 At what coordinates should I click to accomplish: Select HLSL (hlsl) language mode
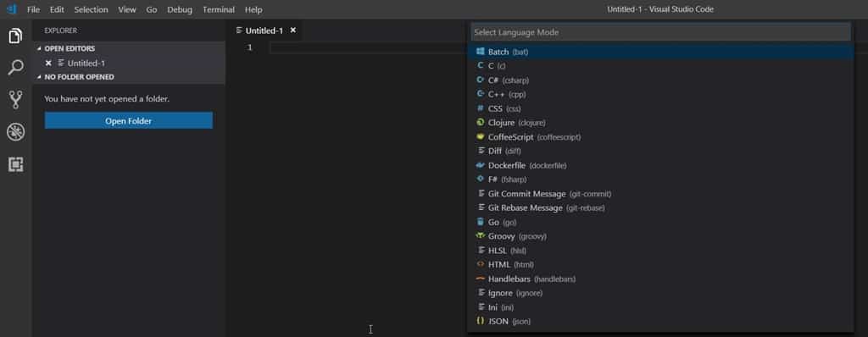click(x=659, y=250)
